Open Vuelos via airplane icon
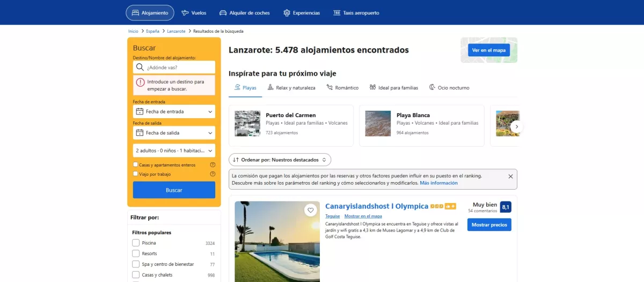The width and height of the screenshot is (644, 282). [186, 13]
